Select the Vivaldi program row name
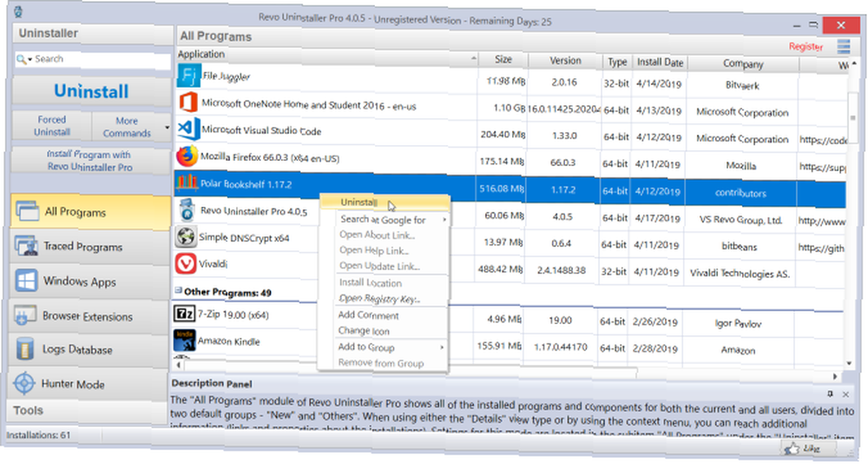The width and height of the screenshot is (868, 464). click(214, 264)
